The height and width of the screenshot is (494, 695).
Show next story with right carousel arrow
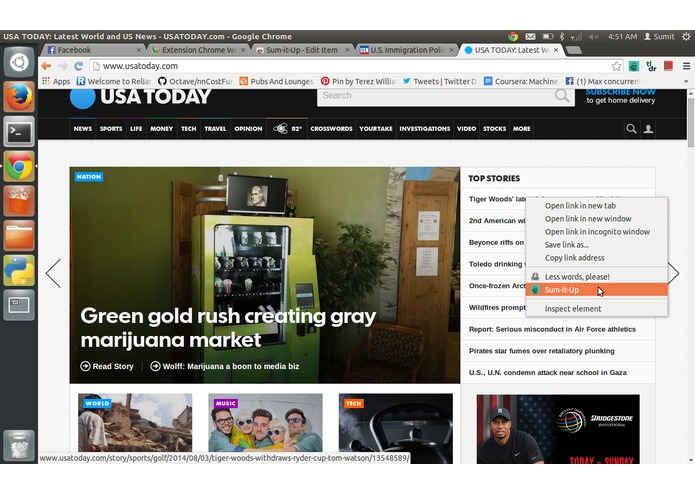click(x=674, y=273)
